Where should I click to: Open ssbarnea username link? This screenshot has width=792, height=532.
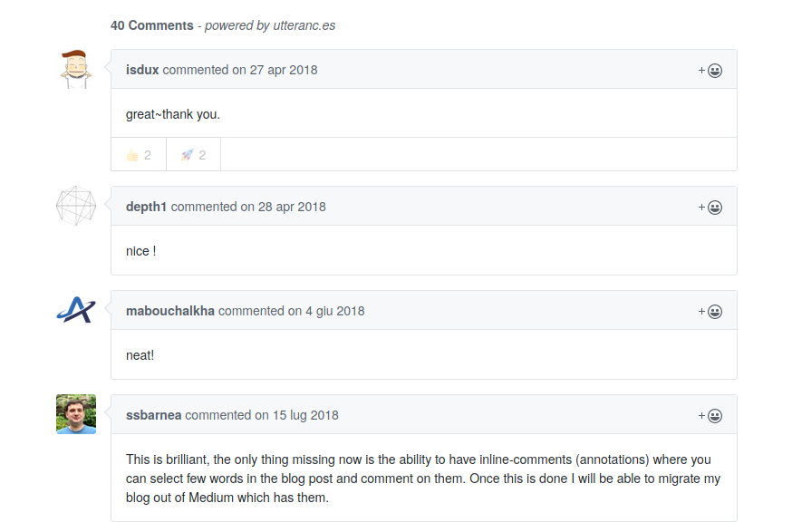click(x=153, y=415)
